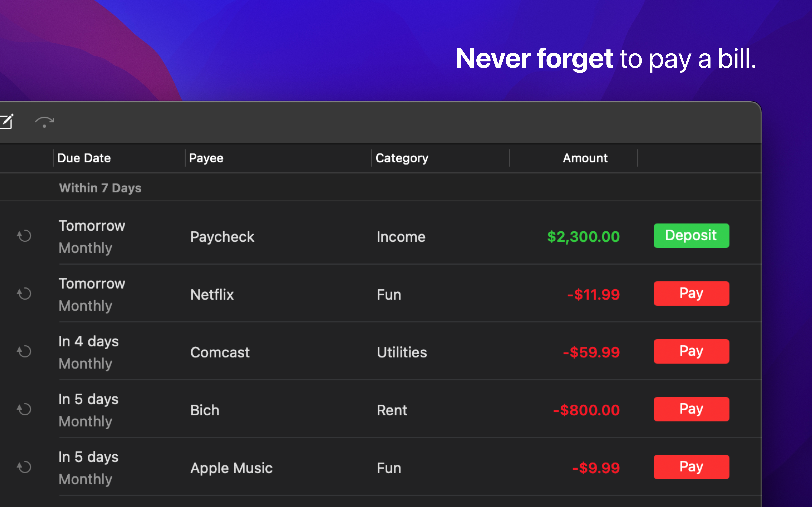Collapse the Within 7 Days section
The height and width of the screenshot is (507, 812).
point(100,187)
